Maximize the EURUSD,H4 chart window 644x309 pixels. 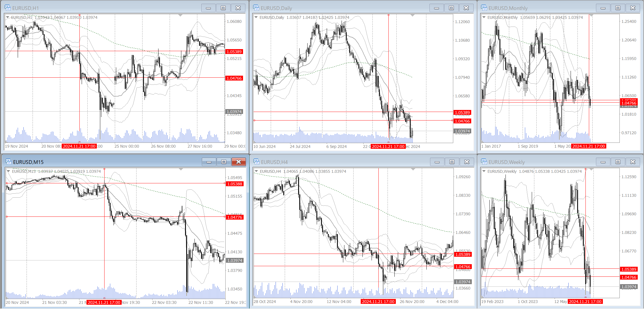point(452,162)
